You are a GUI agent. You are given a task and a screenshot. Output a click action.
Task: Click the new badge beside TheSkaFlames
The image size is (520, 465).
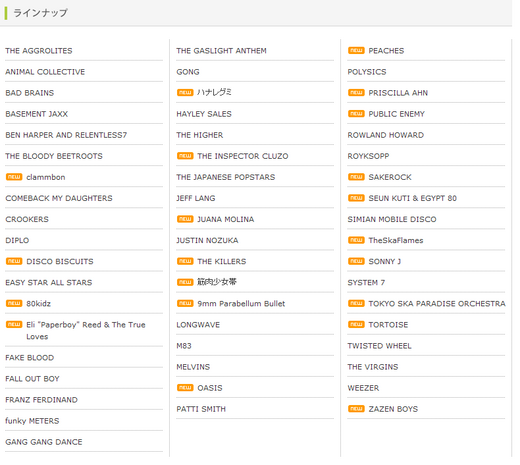[x=356, y=240]
